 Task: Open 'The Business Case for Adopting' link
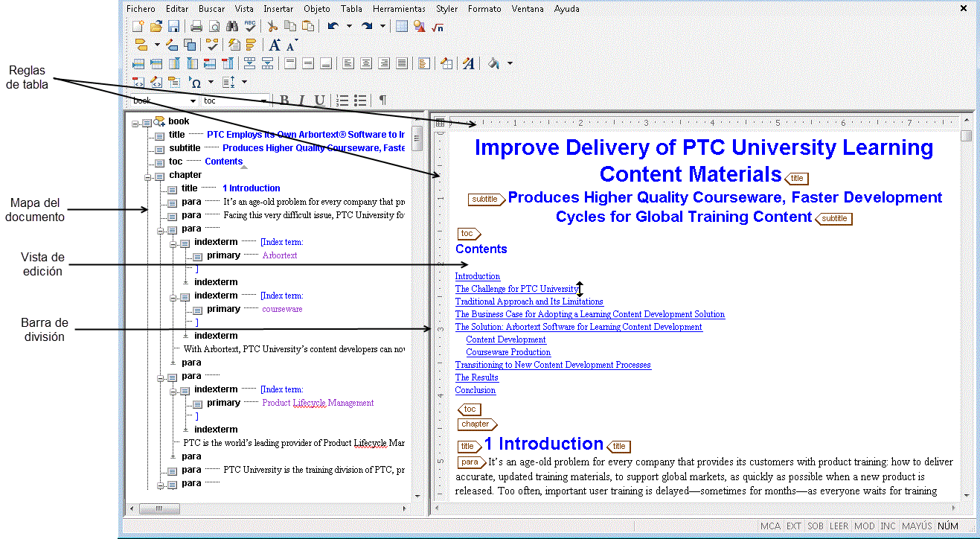tap(590, 314)
